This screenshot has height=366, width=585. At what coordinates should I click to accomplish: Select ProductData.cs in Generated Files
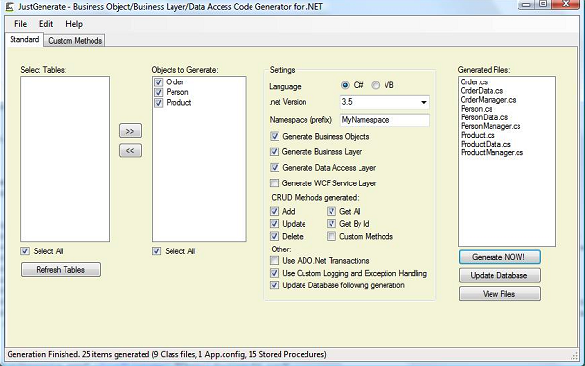point(485,144)
